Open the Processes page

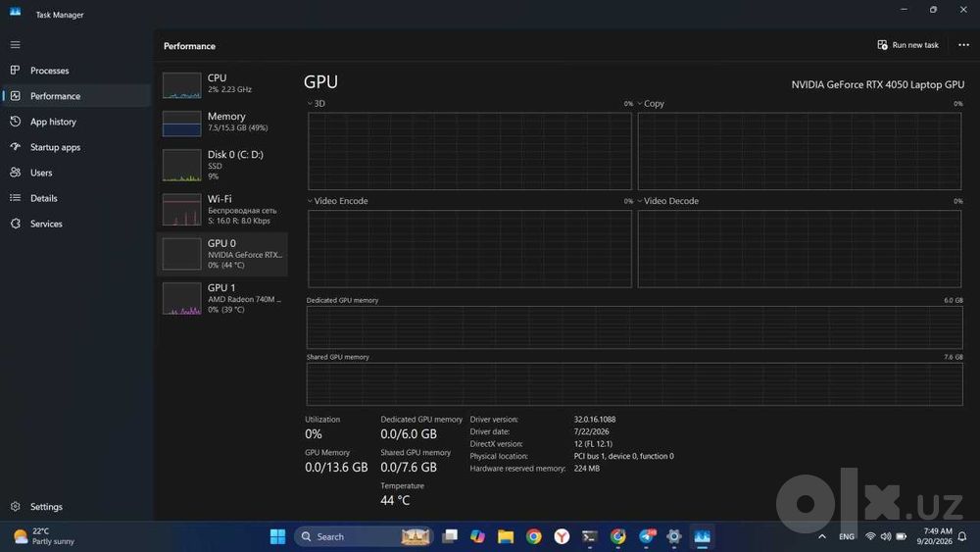(76, 71)
